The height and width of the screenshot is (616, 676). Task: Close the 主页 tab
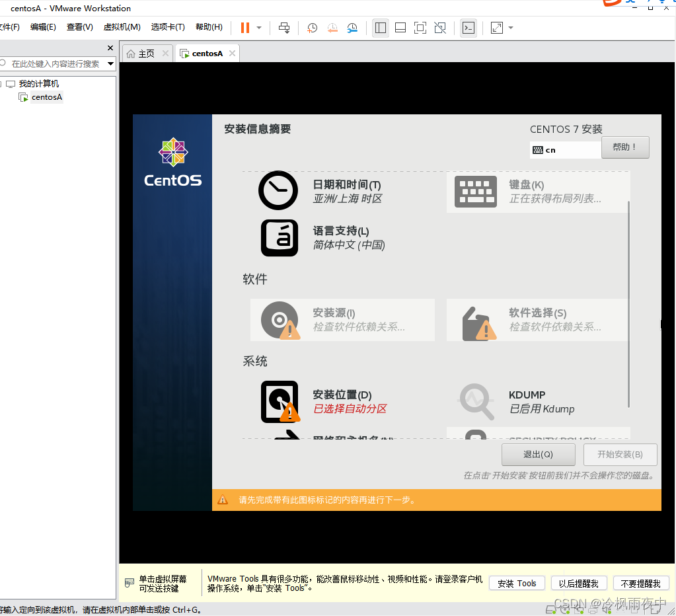[165, 53]
